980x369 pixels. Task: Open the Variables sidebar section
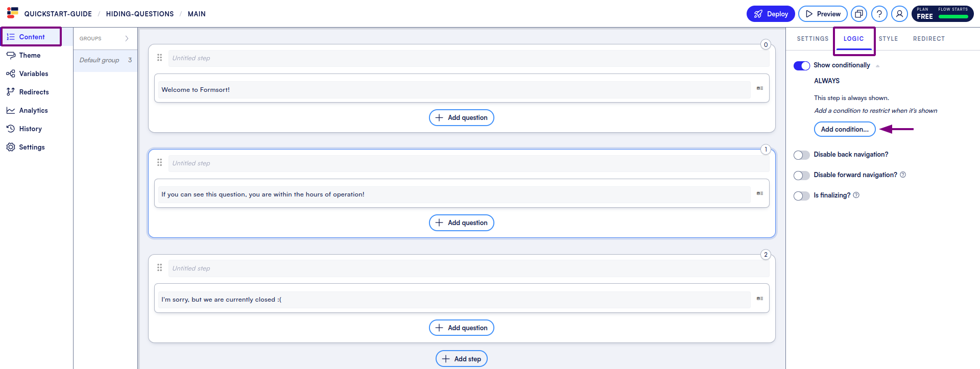tap(33, 73)
